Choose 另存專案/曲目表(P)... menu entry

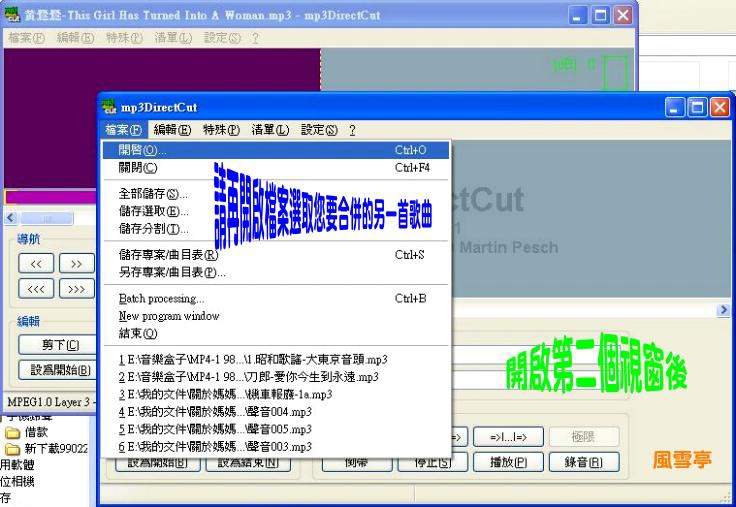pos(276,272)
